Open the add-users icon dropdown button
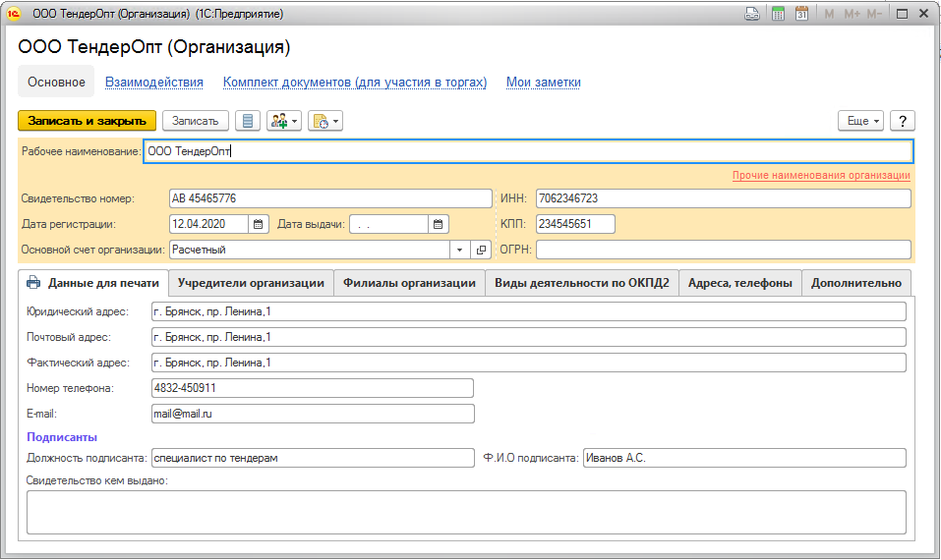 (x=284, y=121)
